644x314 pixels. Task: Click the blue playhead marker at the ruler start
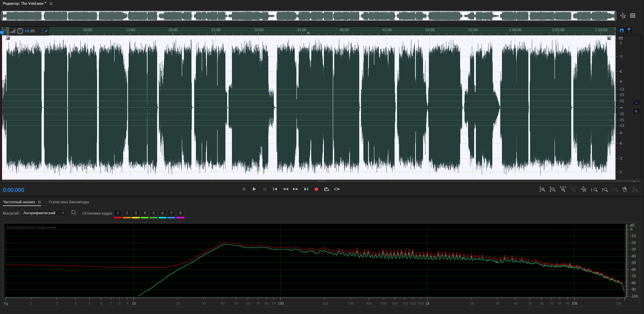2,33
